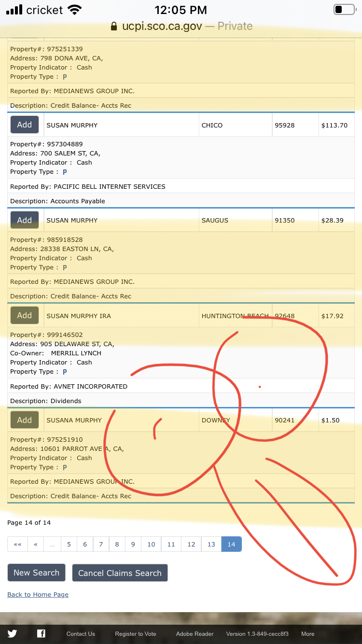Select Description: Dividends text
The image size is (362, 644).
tap(46, 401)
